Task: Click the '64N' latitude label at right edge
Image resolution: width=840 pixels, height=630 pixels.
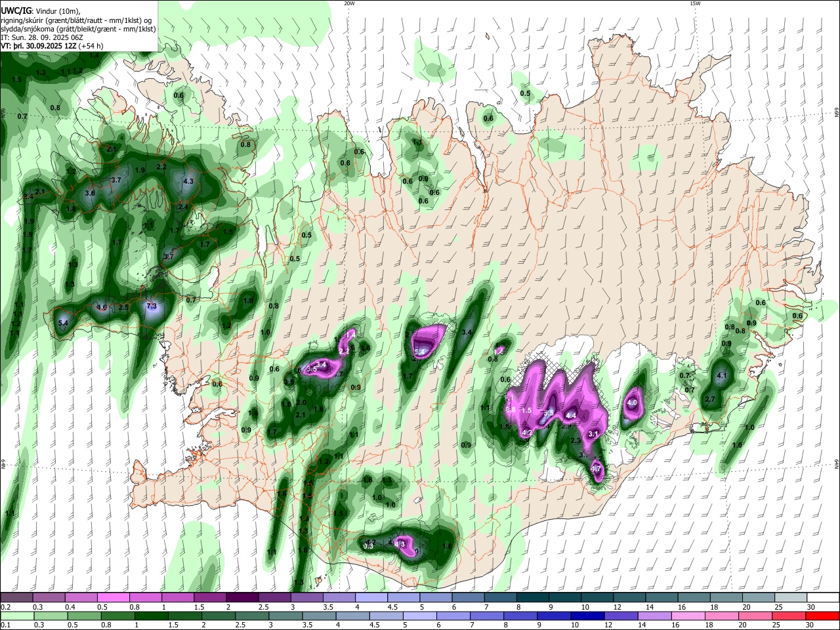Action: (837, 465)
